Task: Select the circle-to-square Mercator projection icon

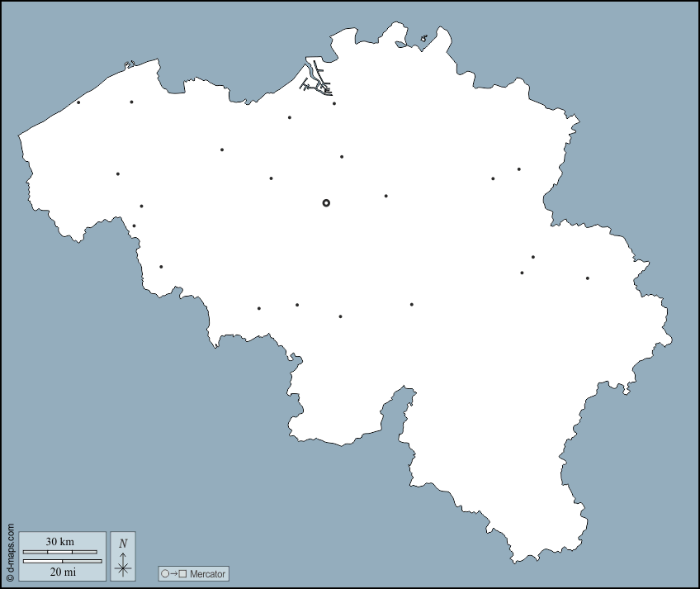Action: 174,573
